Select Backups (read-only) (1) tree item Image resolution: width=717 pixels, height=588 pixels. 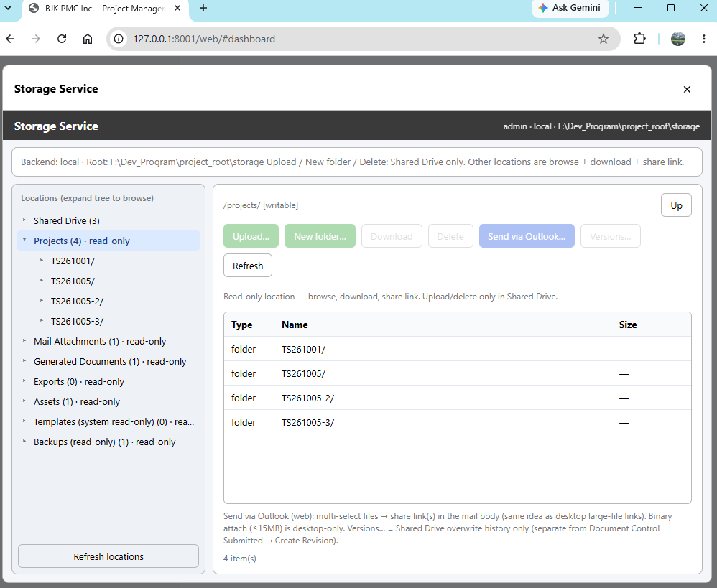[104, 442]
